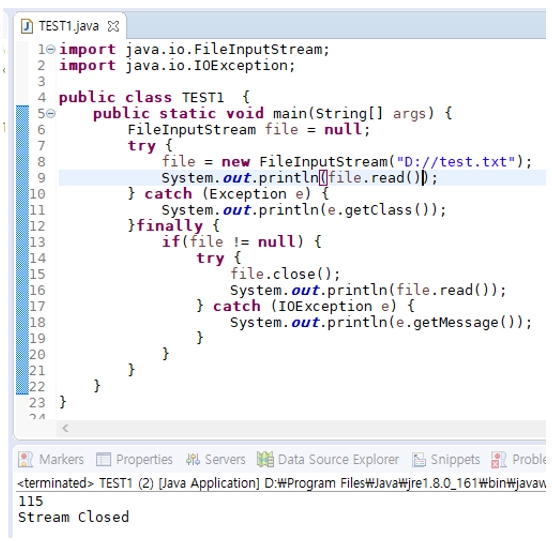Click the Data Source Explorer icon

tap(265, 459)
